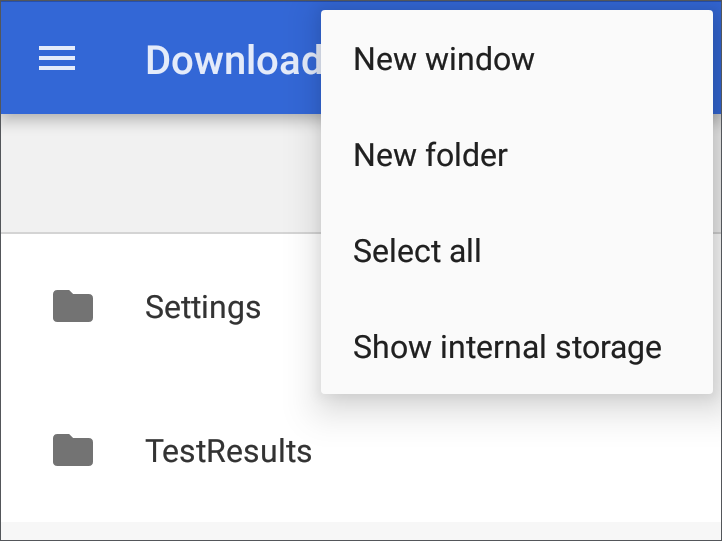Open the TestResults folder by its name

click(228, 451)
